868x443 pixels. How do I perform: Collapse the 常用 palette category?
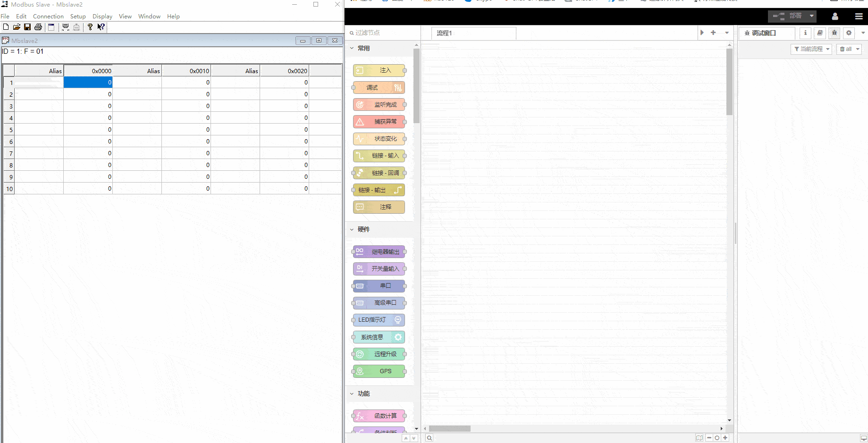tap(352, 48)
